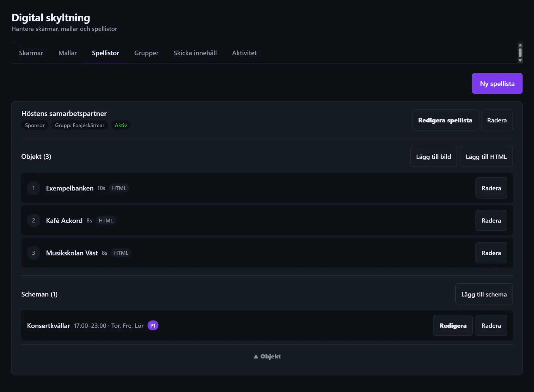Click the P1 priority badge
The height and width of the screenshot is (392, 534).
click(153, 326)
